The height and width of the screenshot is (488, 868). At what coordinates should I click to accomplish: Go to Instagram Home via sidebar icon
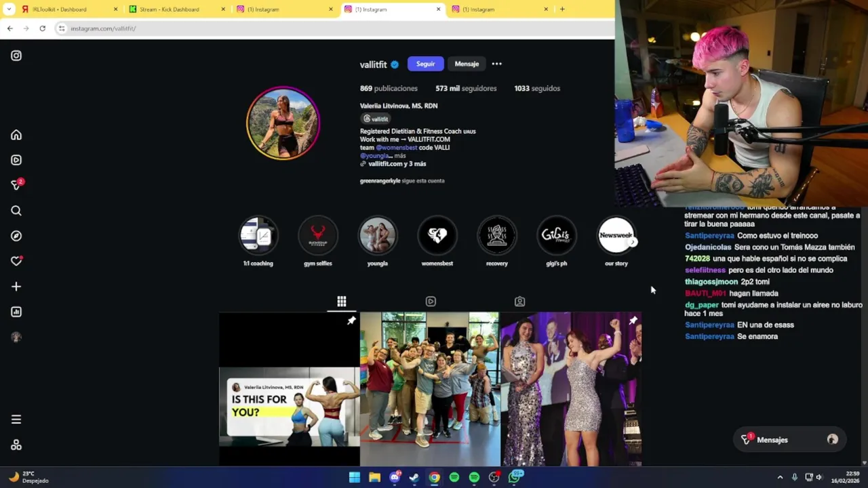(x=16, y=135)
